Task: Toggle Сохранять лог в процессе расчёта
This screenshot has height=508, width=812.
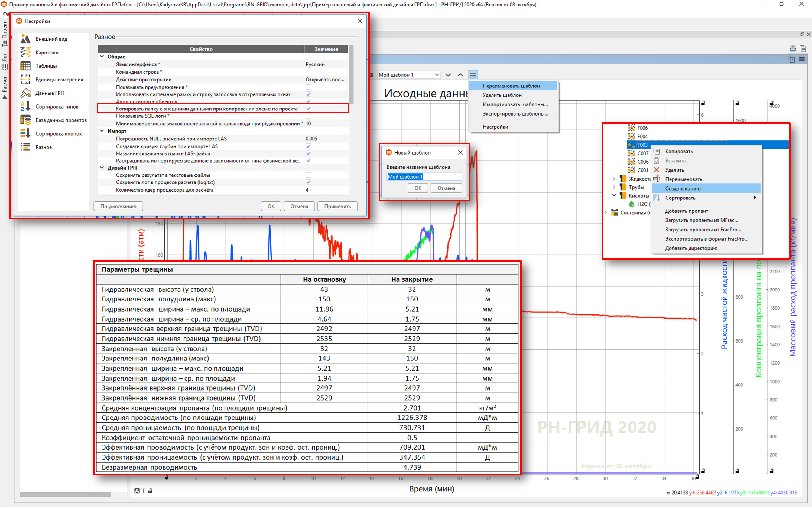Action: coord(308,182)
